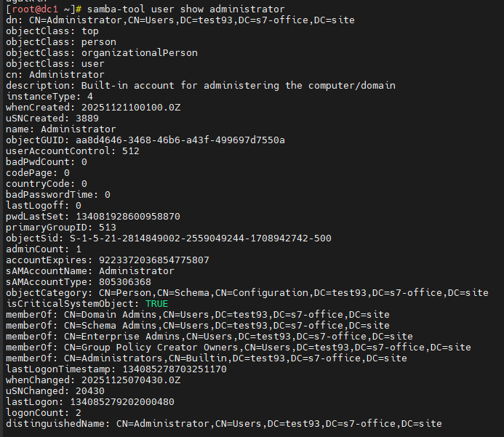This screenshot has height=437, width=504.
Task: Click the memberOf Schema Admins line
Action: coord(197,326)
